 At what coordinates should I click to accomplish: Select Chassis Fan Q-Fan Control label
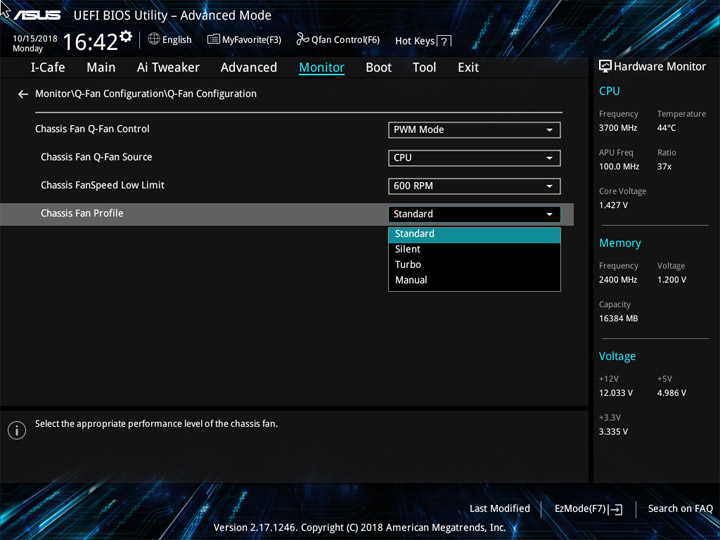[92, 129]
